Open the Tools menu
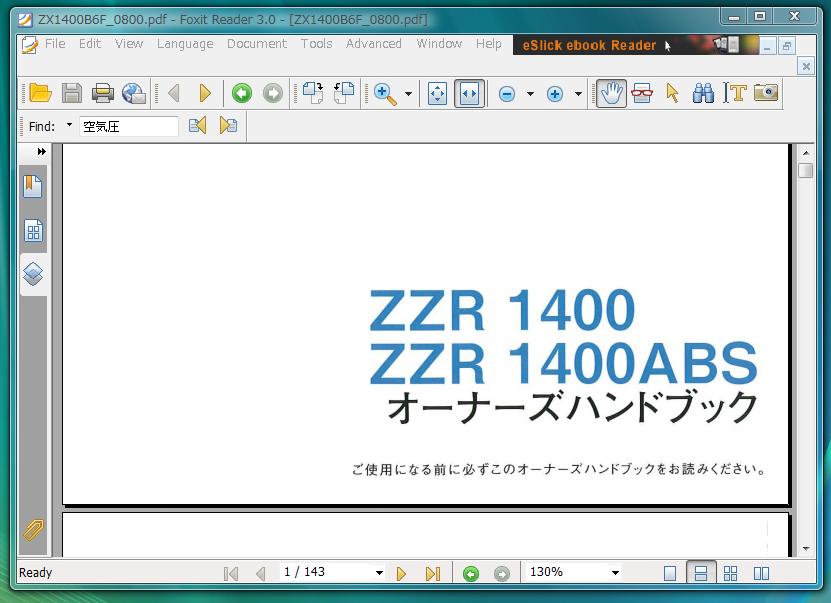 coord(316,43)
